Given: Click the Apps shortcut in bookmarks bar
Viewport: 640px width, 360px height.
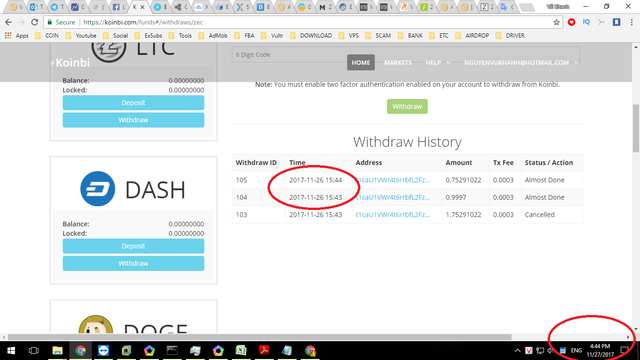Looking at the screenshot, I should pyautogui.click(x=17, y=36).
